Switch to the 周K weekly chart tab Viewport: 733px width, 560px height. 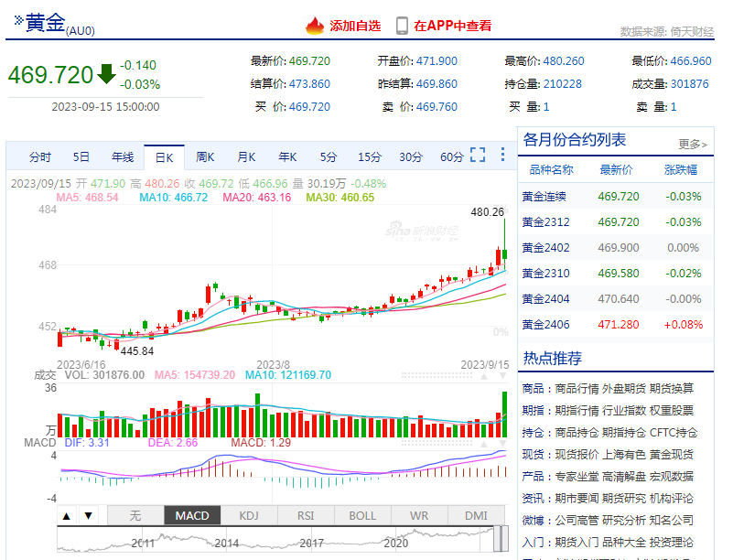coord(204,156)
